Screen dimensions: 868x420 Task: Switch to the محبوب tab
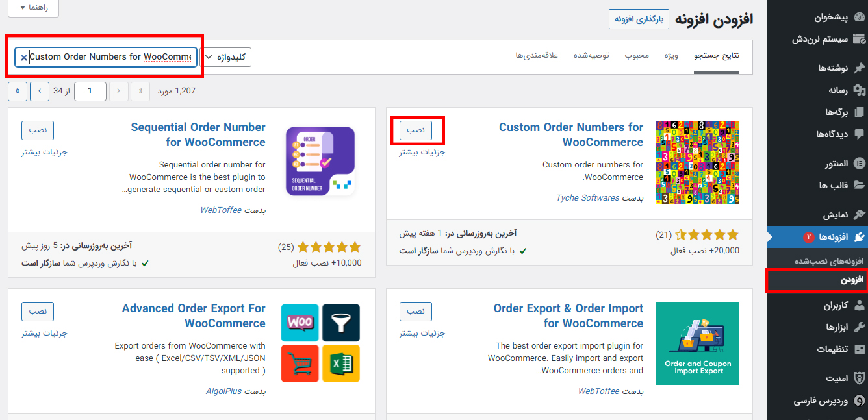637,55
